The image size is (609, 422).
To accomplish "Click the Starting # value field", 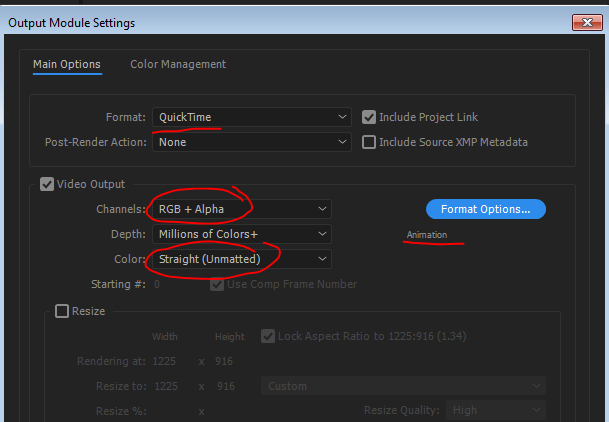I will (157, 284).
